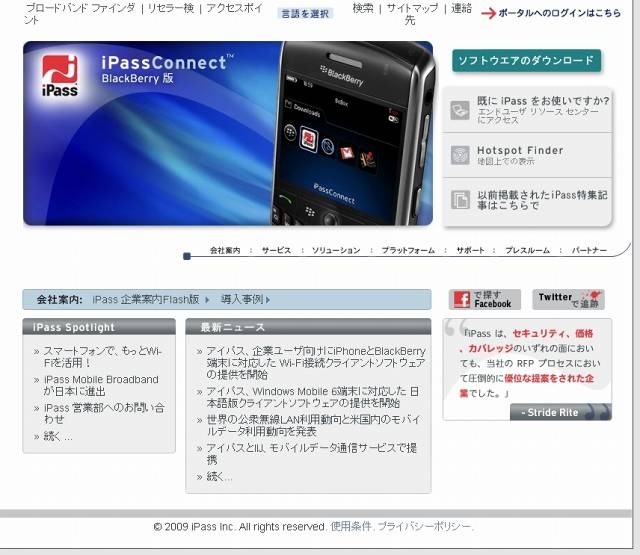Open the 使用条件 footer link
Screen dimensions: 640x555
coord(351,526)
